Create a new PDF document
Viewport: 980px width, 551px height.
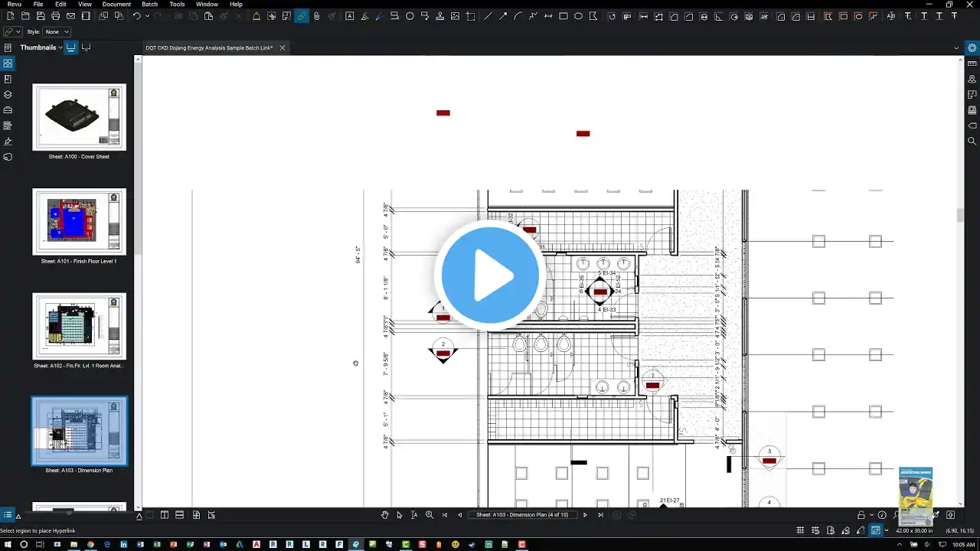coord(11,16)
